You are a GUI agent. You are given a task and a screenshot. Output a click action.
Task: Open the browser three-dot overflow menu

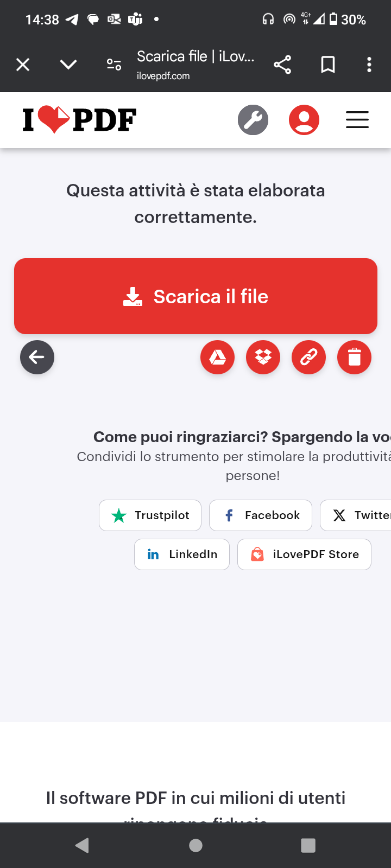(369, 65)
